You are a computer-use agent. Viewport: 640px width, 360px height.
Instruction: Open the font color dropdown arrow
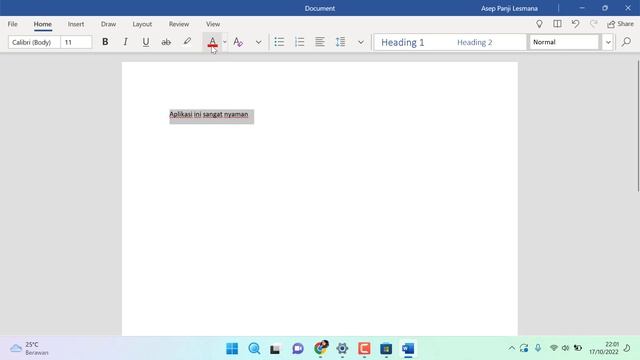click(225, 42)
